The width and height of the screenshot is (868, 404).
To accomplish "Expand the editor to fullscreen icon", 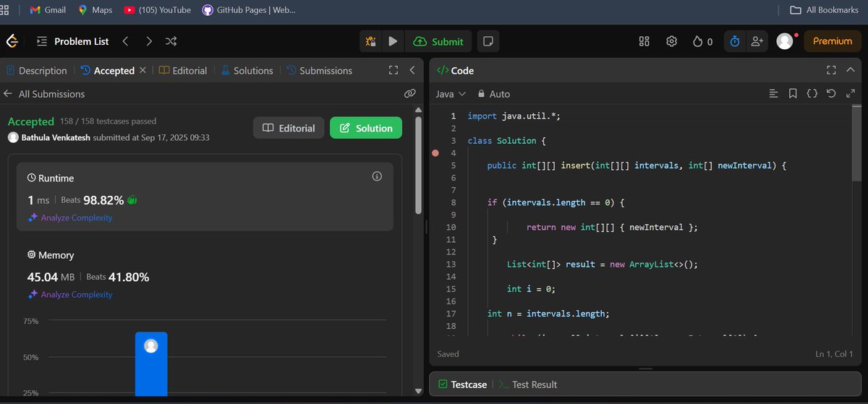I will (850, 93).
